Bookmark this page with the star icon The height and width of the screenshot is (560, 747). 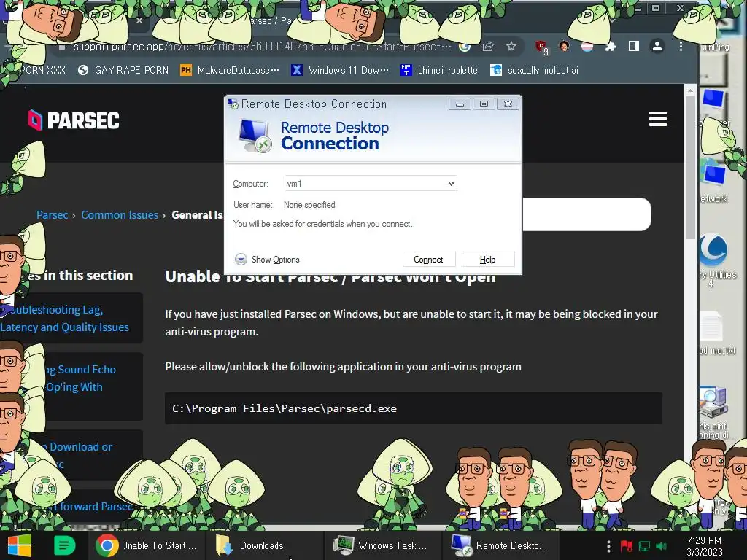pos(511,46)
